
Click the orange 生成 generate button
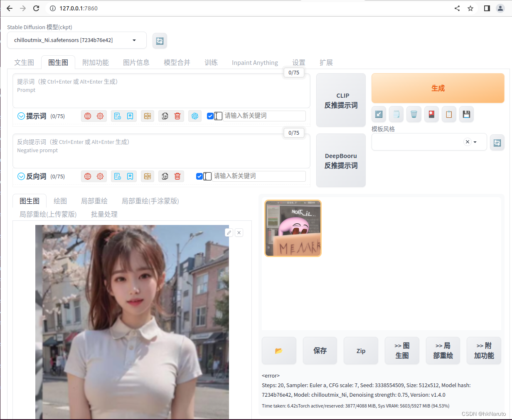coord(438,88)
